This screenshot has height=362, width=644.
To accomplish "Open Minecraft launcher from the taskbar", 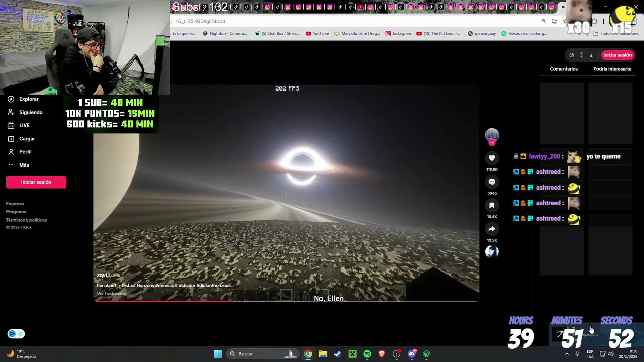I will pyautogui.click(x=352, y=354).
